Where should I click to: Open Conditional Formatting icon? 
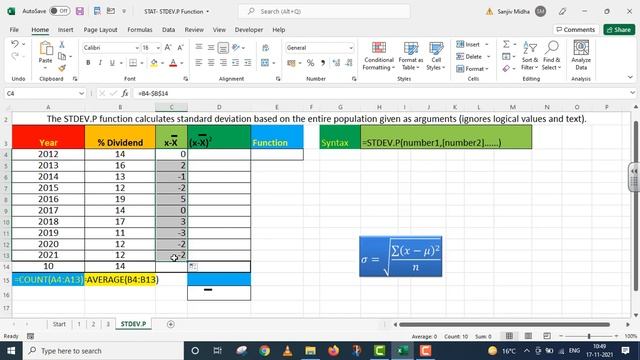pos(379,48)
